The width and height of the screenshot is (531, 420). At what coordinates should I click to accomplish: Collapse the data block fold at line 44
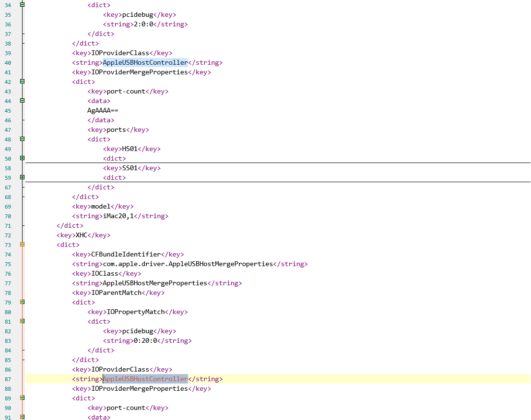[22, 101]
